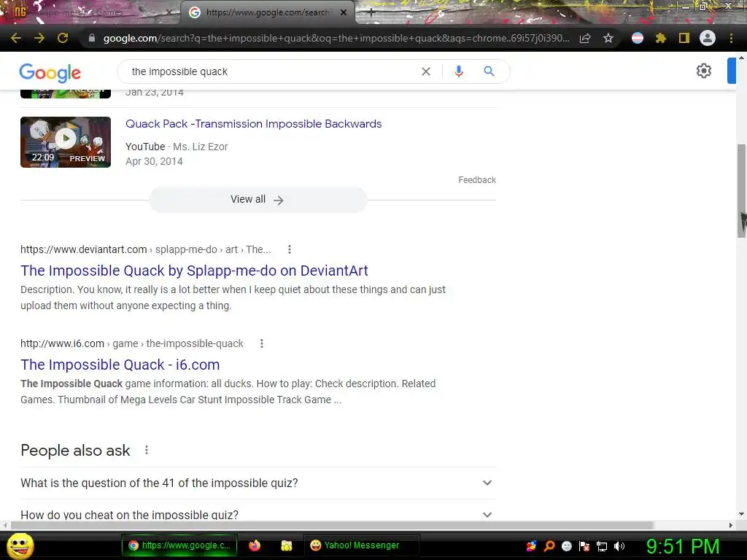Submit search with magnifying glass
Image resolution: width=747 pixels, height=560 pixels.
489,71
